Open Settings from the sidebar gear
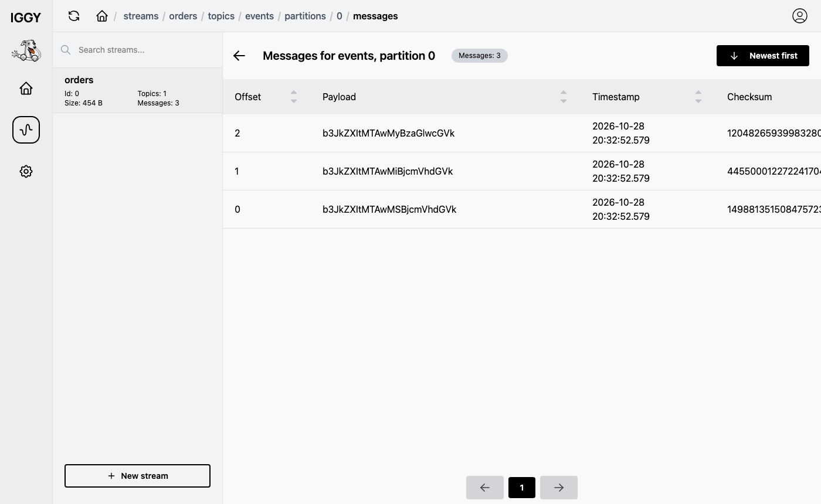 pyautogui.click(x=26, y=171)
